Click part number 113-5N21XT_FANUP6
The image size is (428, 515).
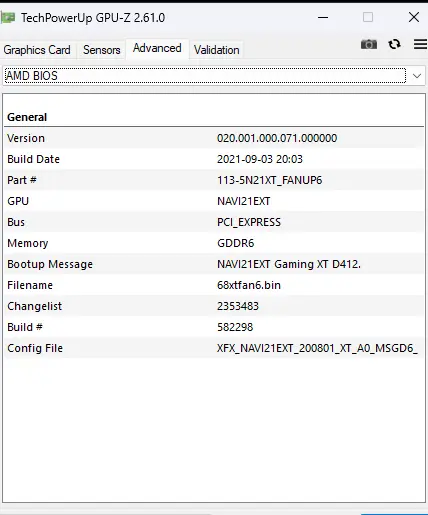pyautogui.click(x=269, y=180)
